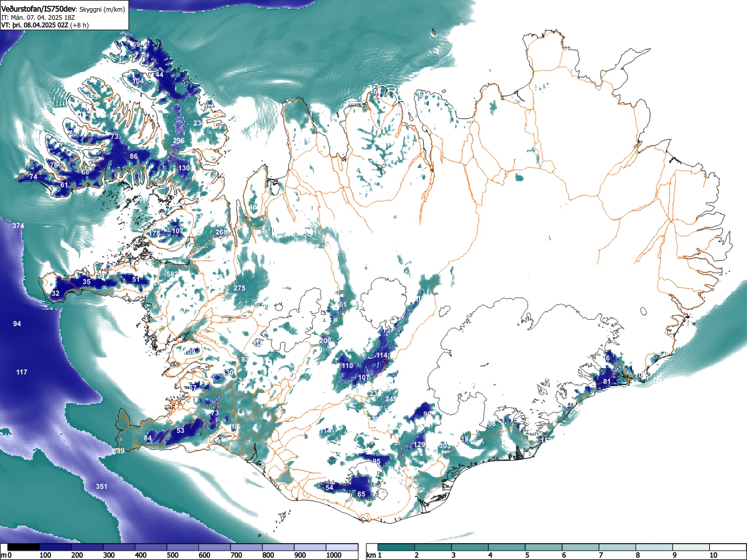The image size is (747, 560).
Task: Pick the legend color between 500 and 600 m
Action: coord(183,547)
